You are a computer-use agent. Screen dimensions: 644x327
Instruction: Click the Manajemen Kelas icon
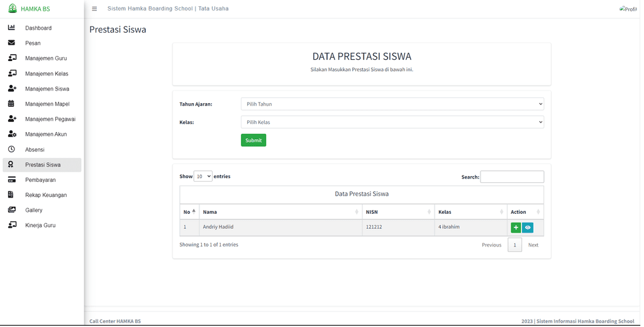point(13,73)
